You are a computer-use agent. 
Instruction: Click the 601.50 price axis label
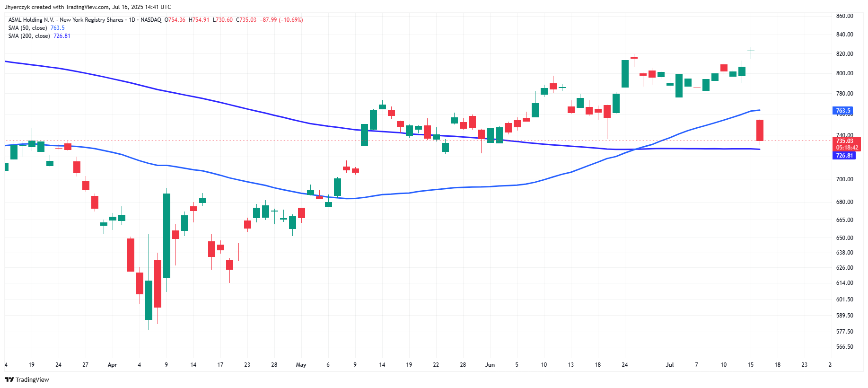(844, 300)
